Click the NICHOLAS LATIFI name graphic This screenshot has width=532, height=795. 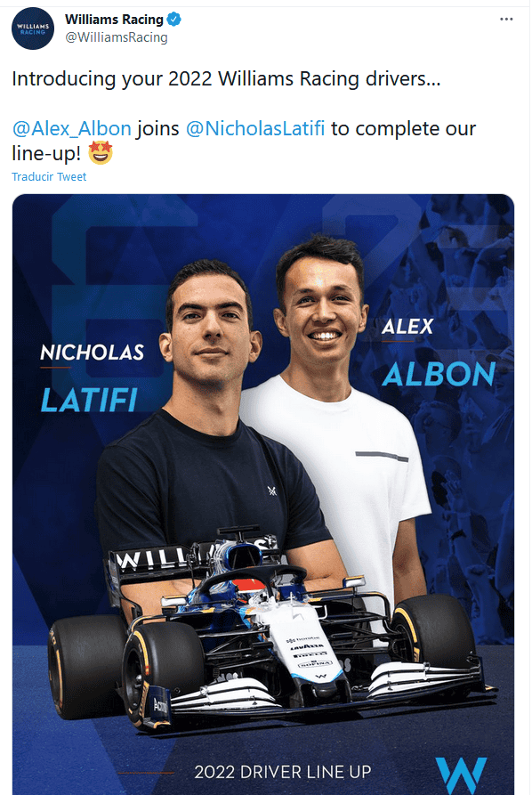[x=93, y=377]
